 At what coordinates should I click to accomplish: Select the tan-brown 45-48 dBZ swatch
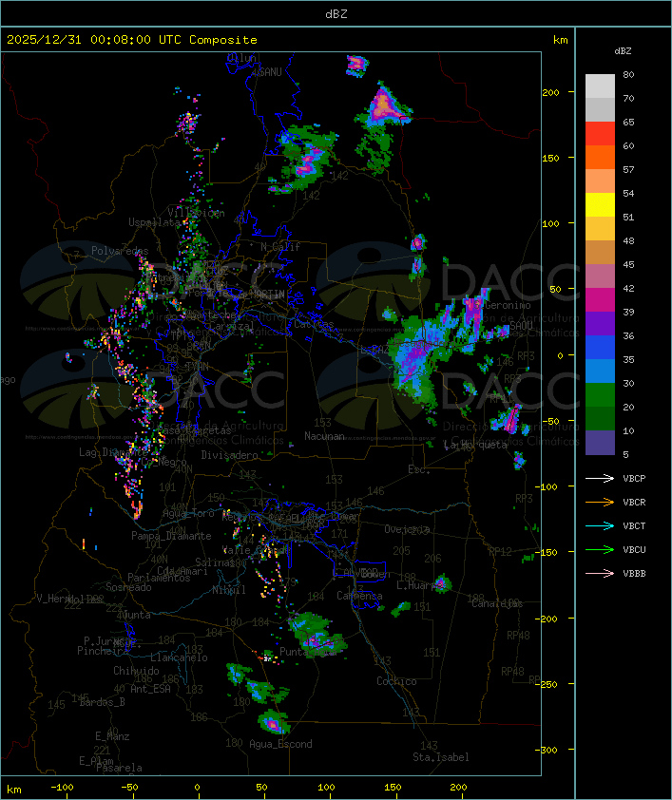[x=600, y=252]
